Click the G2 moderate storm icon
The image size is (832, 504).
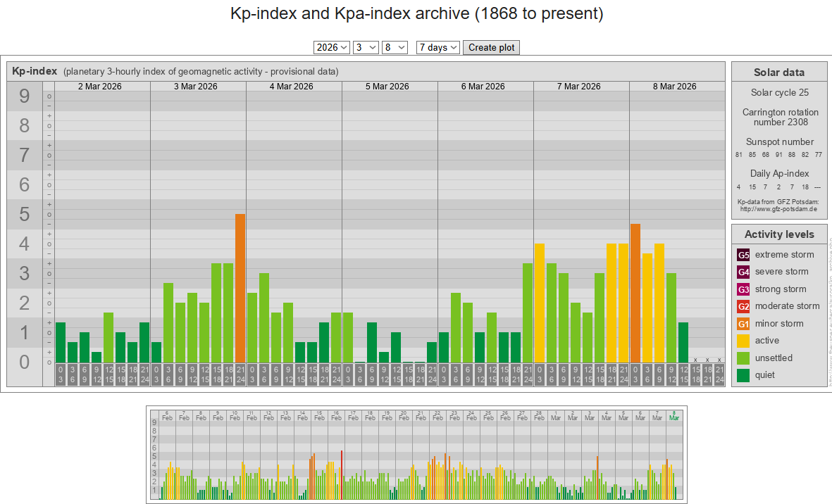(743, 306)
